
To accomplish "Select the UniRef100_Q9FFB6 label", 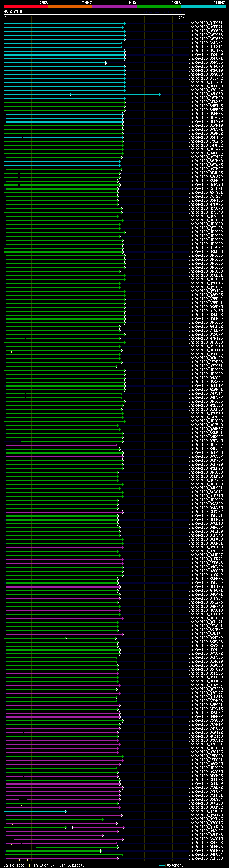I will point(205,114).
